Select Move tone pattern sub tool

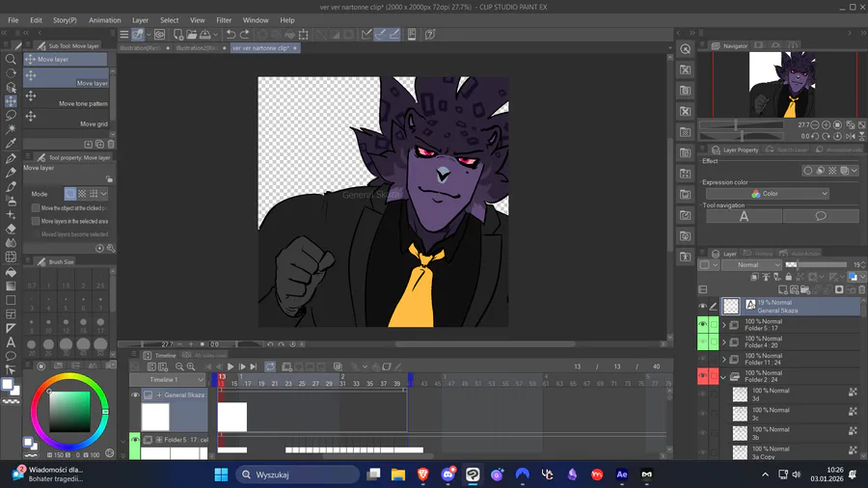(x=67, y=97)
